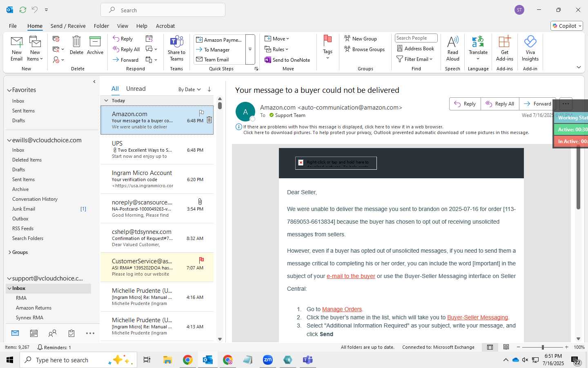
Task: Open the Address Book
Action: (416, 48)
